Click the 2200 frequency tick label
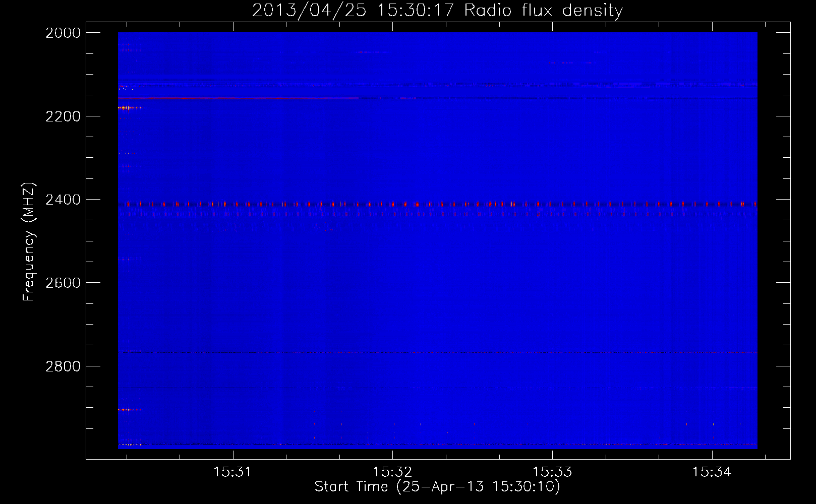Image resolution: width=816 pixels, height=504 pixels. [x=63, y=116]
